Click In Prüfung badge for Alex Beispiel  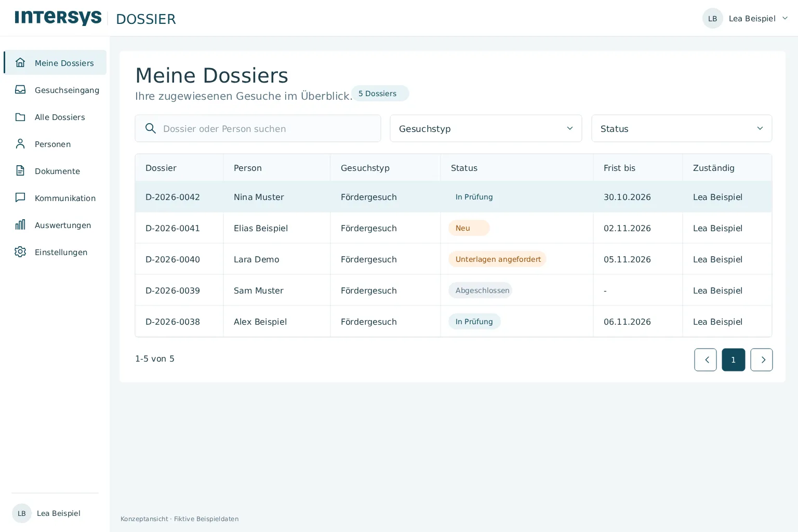tap(474, 322)
